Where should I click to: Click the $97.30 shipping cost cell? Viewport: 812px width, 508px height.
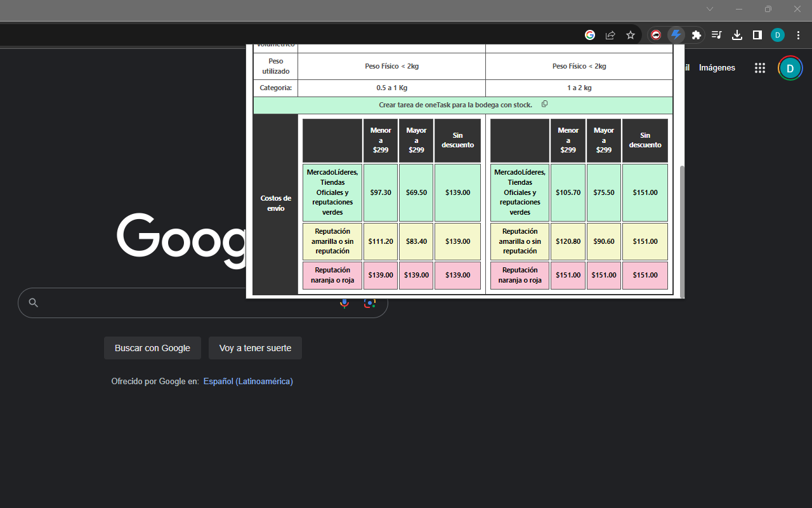(x=381, y=192)
